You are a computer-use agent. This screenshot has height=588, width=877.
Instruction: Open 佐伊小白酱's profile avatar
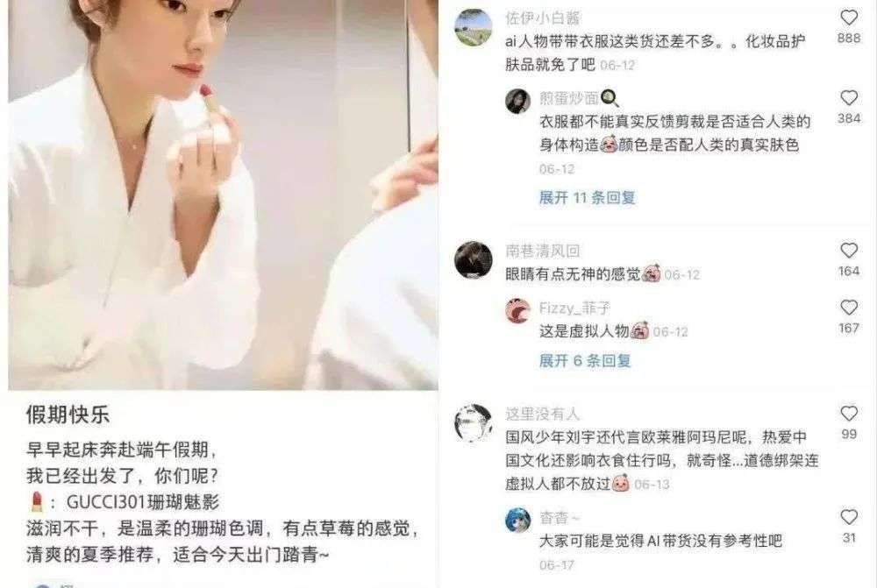pyautogui.click(x=474, y=26)
